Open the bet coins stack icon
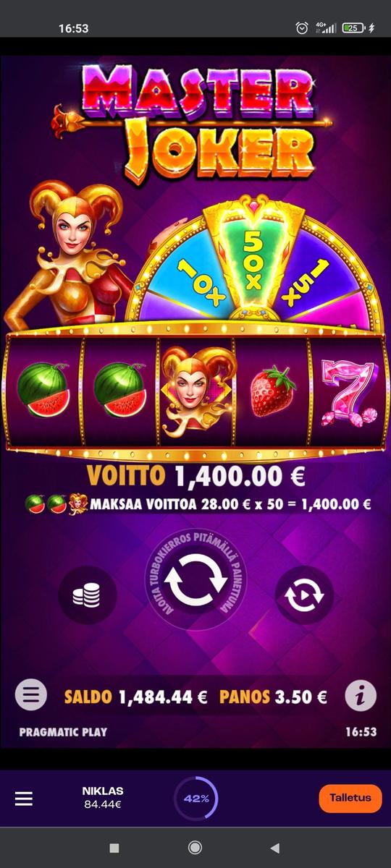Screen dimensions: 391x868 pyautogui.click(x=87, y=595)
